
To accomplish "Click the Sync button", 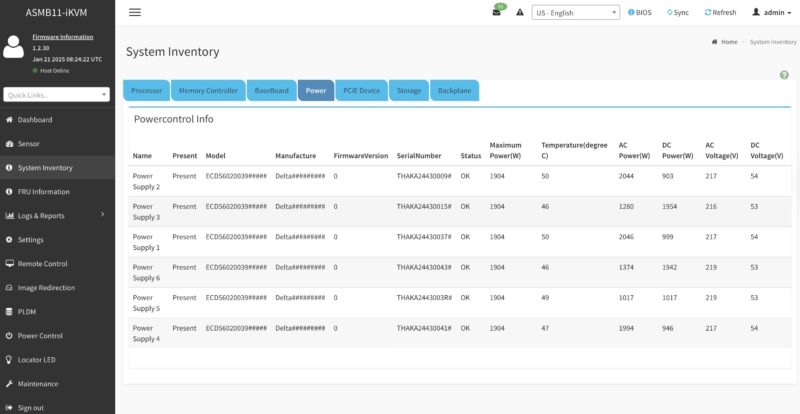I will coord(676,12).
